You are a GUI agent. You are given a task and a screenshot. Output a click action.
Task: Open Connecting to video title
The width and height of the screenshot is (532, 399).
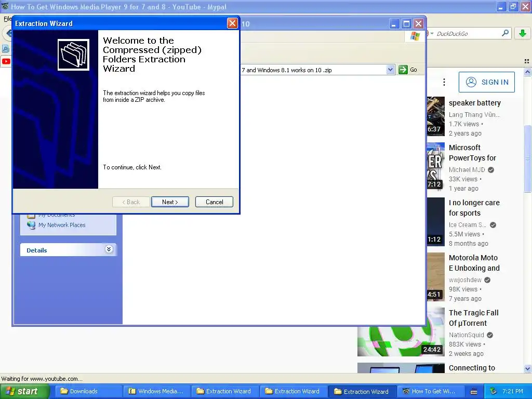coord(472,368)
